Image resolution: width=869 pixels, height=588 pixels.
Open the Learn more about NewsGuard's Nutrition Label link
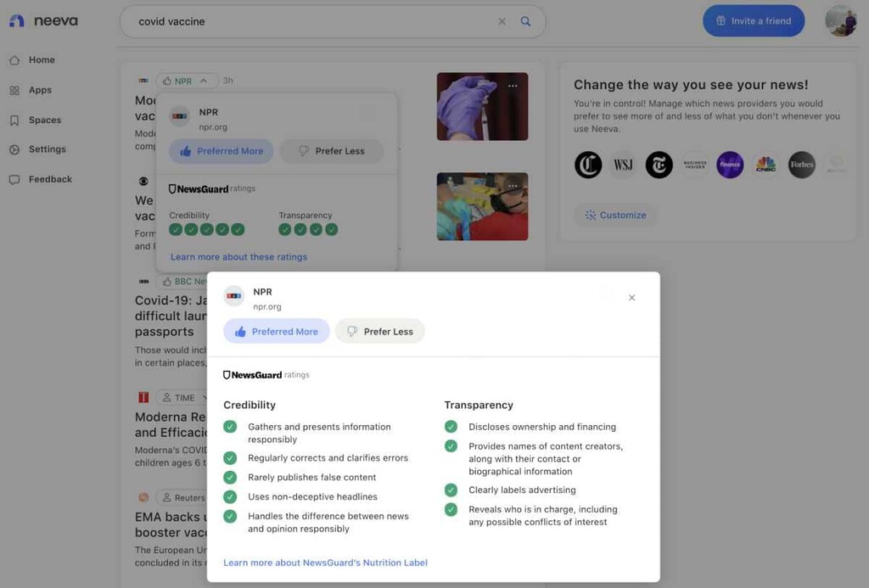[x=325, y=562]
